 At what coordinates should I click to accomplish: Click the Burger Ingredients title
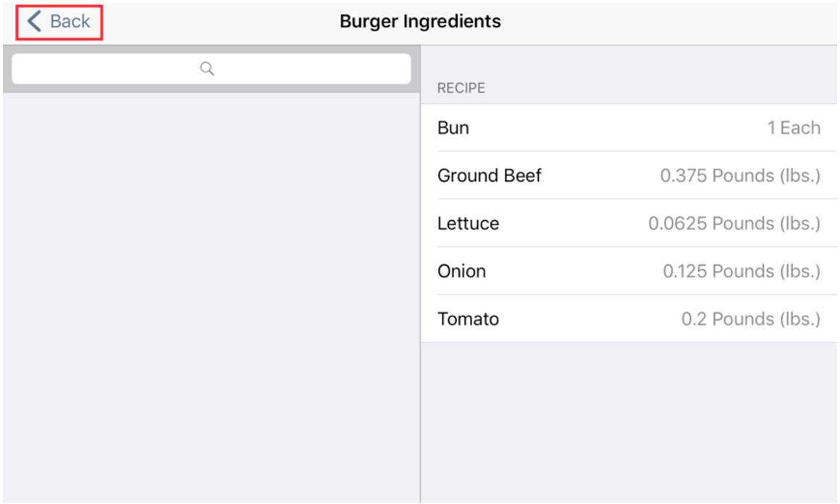coord(420,22)
